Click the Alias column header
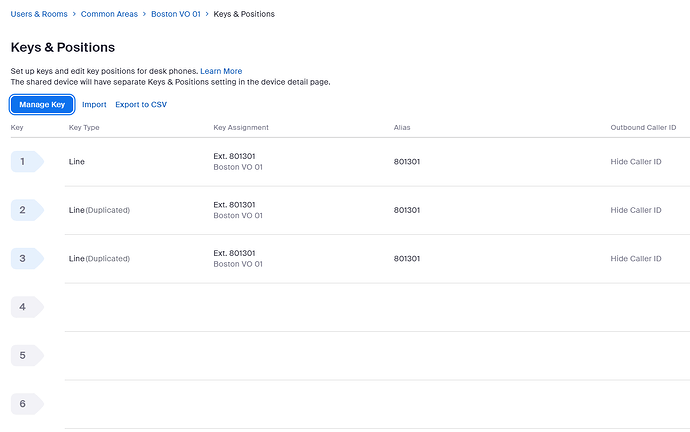This screenshot has height=432, width=690. coord(402,128)
